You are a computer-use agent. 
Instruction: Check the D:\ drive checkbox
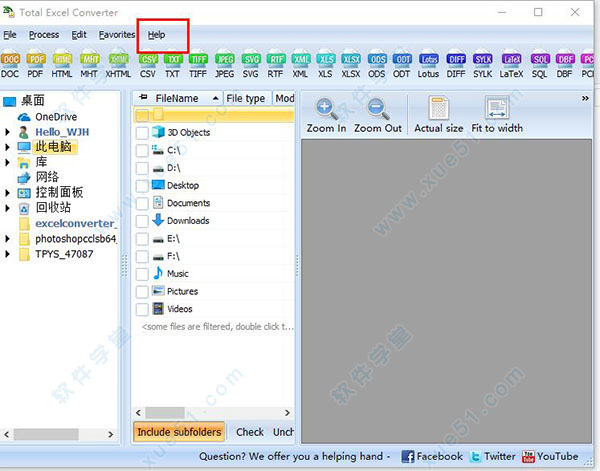coord(142,168)
